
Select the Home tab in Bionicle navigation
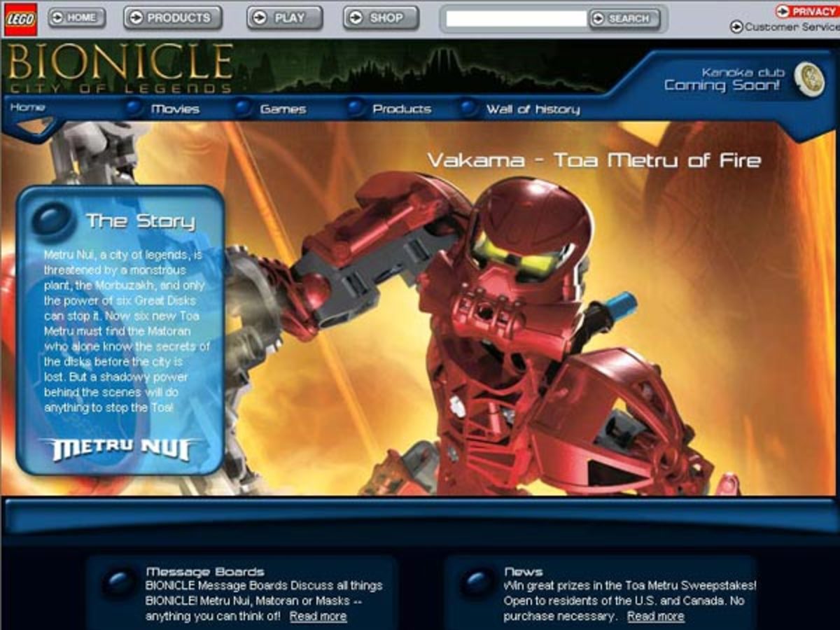(x=28, y=107)
